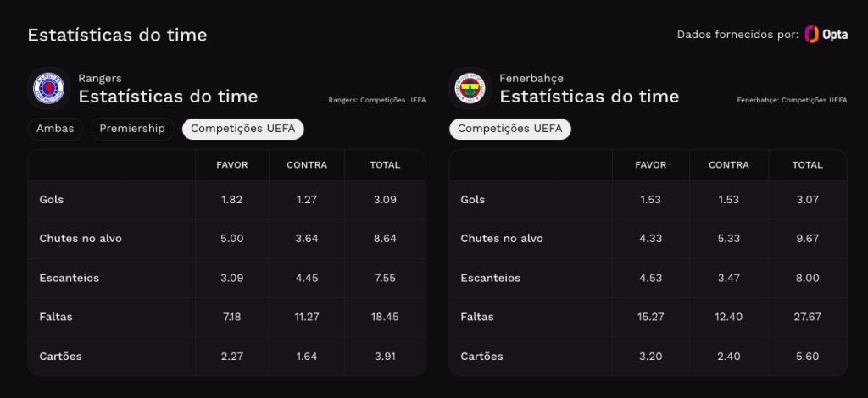The width and height of the screenshot is (868, 398).
Task: Select Fenerbahçe Competições UEFA pill
Action: click(x=509, y=129)
